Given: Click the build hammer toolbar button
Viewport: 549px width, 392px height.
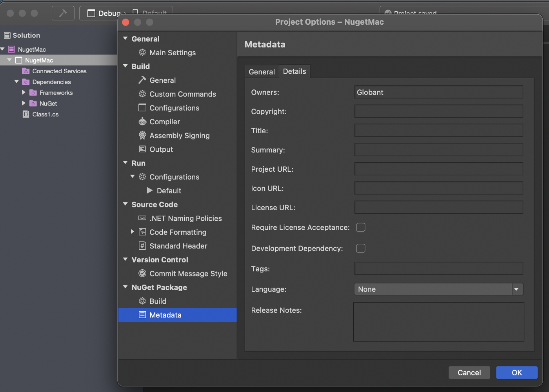Looking at the screenshot, I should [63, 13].
